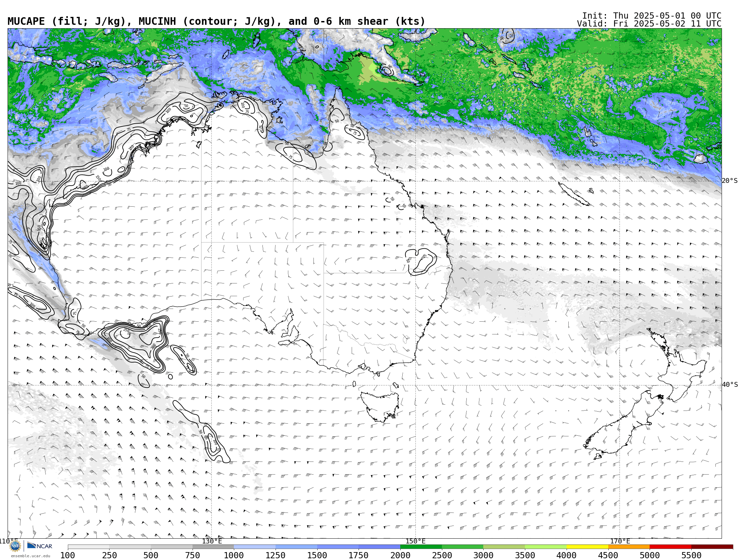This screenshot has height=560, width=744.
Task: Click the 40°S latitude label
Action: tap(730, 385)
